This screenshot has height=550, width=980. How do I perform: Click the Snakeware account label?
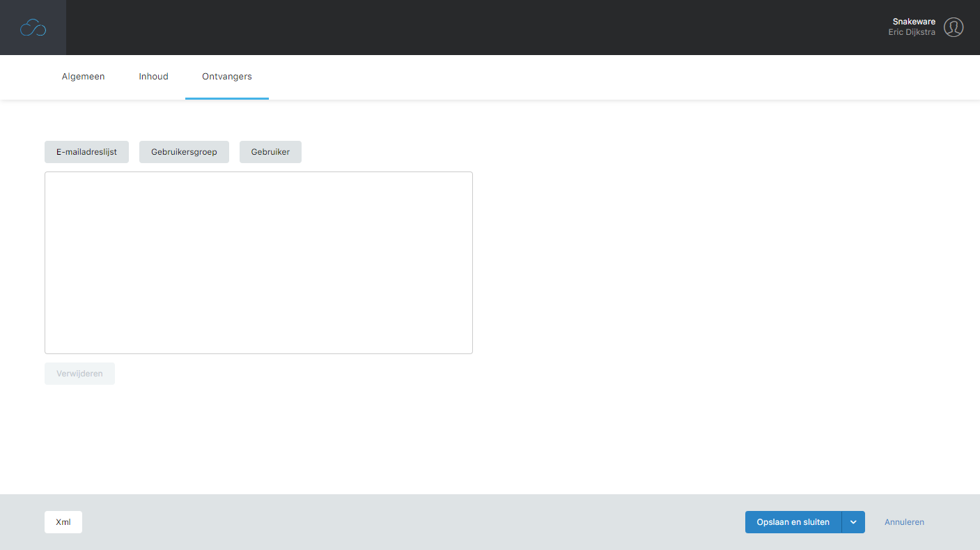coord(914,22)
